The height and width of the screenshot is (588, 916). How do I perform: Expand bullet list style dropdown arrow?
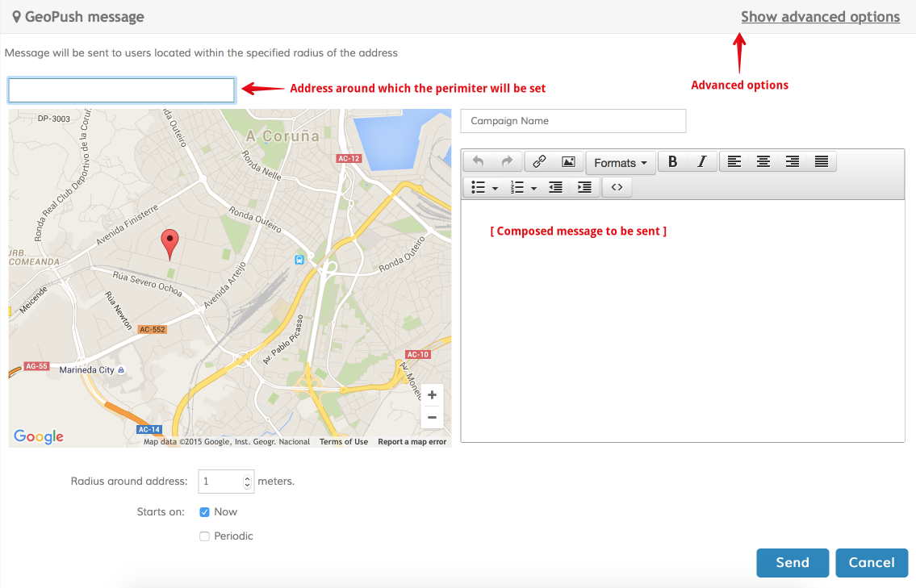pos(495,188)
